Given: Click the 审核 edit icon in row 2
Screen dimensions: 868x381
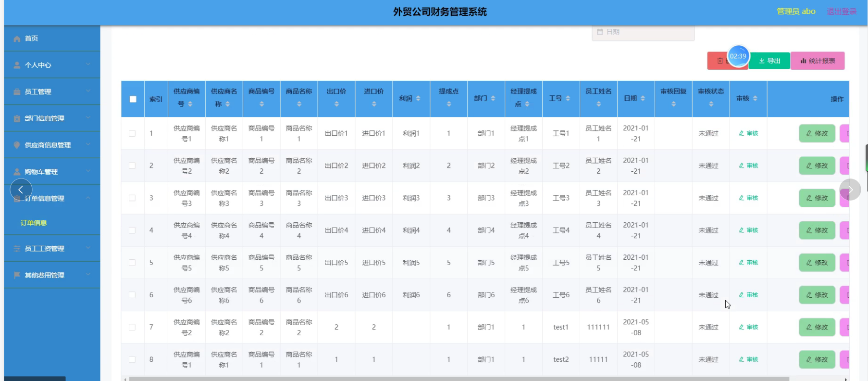Looking at the screenshot, I should coord(742,165).
